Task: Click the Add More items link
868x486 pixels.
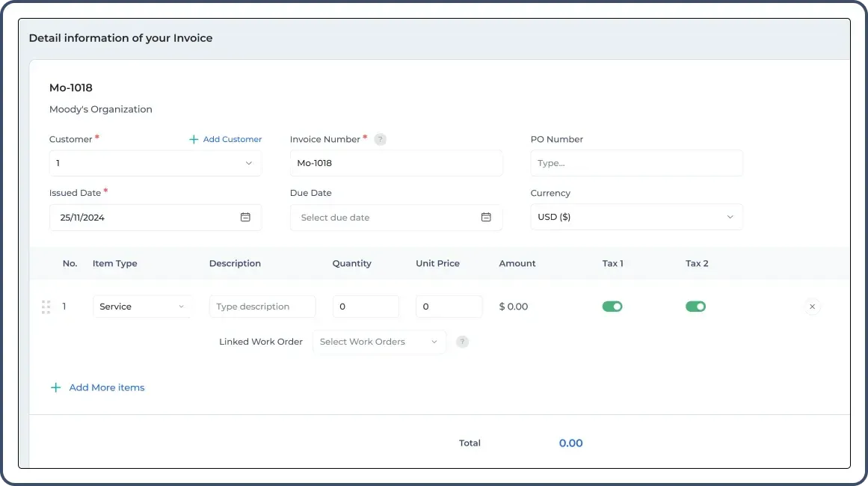Action: coord(106,387)
